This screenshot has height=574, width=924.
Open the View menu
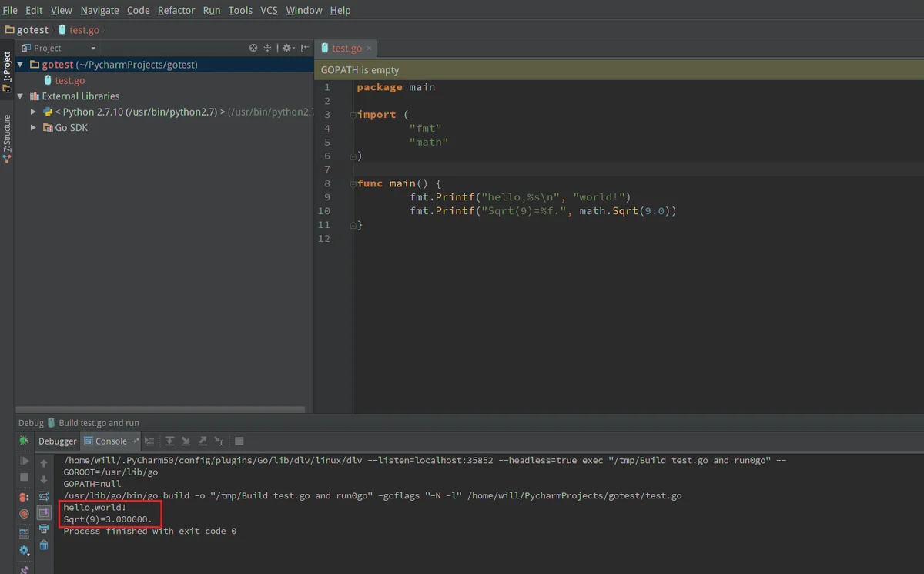[x=62, y=10]
